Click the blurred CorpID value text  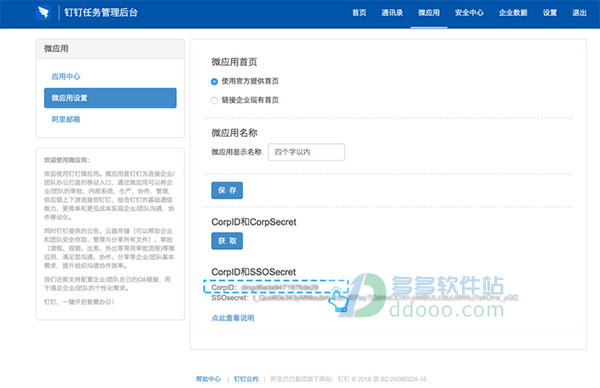coord(280,287)
